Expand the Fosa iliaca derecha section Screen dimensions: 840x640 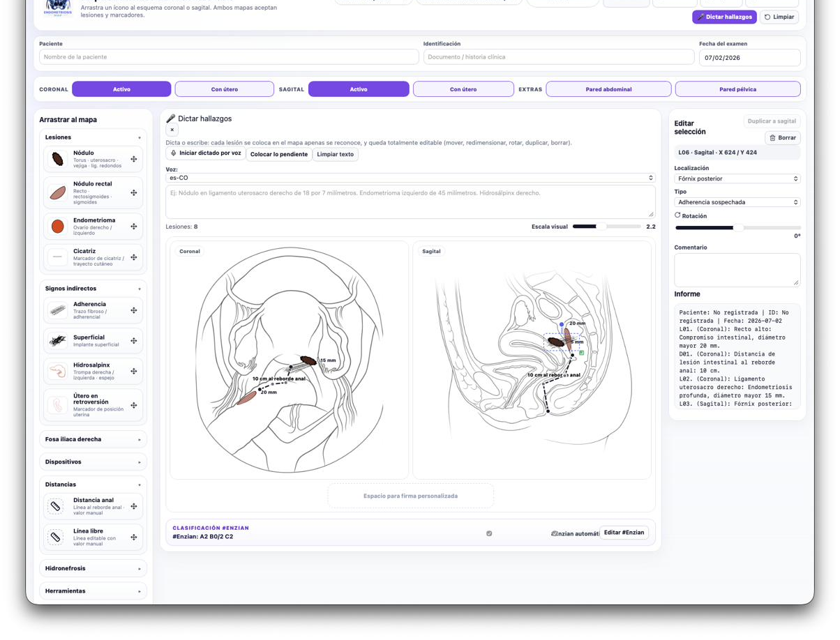93,439
